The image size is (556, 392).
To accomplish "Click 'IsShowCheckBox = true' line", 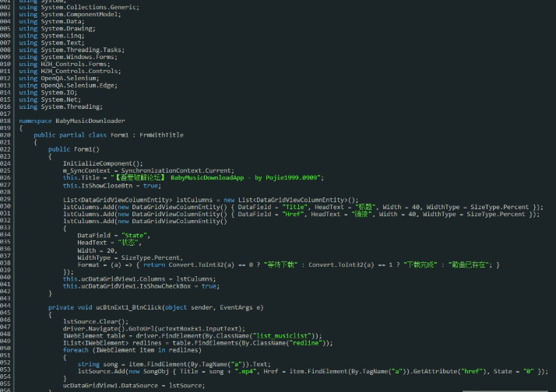I will tap(141, 285).
